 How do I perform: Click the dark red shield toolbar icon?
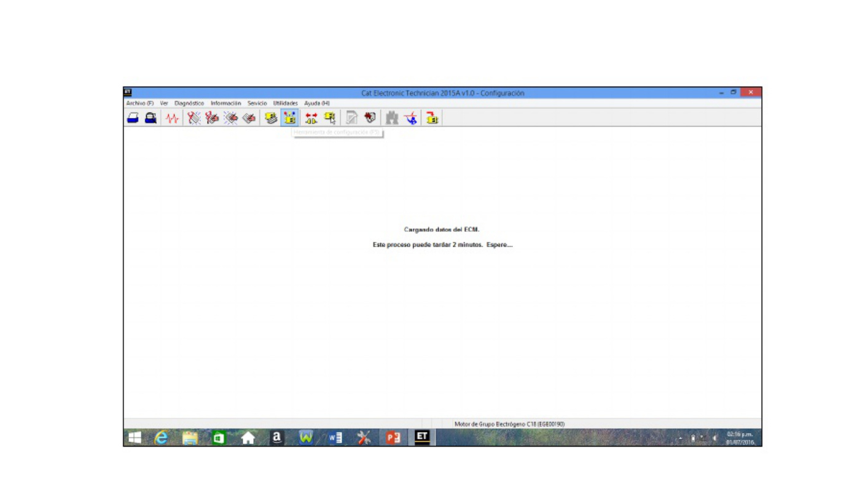coord(370,118)
